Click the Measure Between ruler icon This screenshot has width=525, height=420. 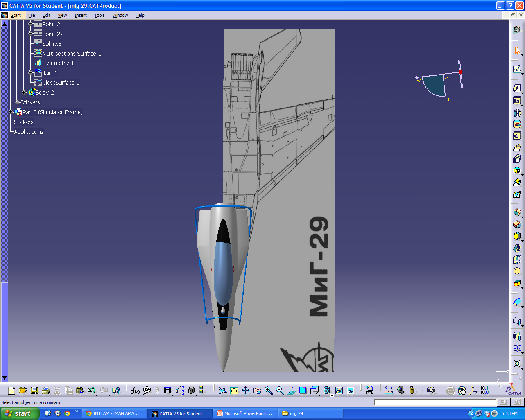coord(389,391)
